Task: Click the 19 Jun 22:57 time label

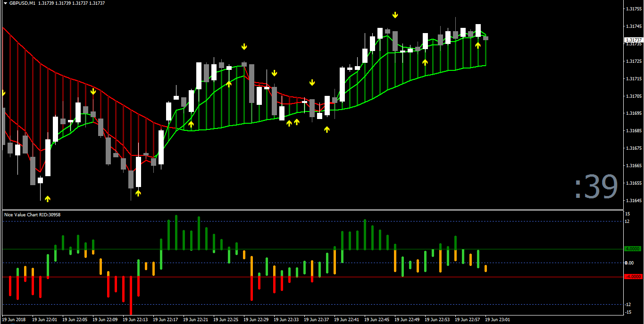Action: (x=467, y=320)
